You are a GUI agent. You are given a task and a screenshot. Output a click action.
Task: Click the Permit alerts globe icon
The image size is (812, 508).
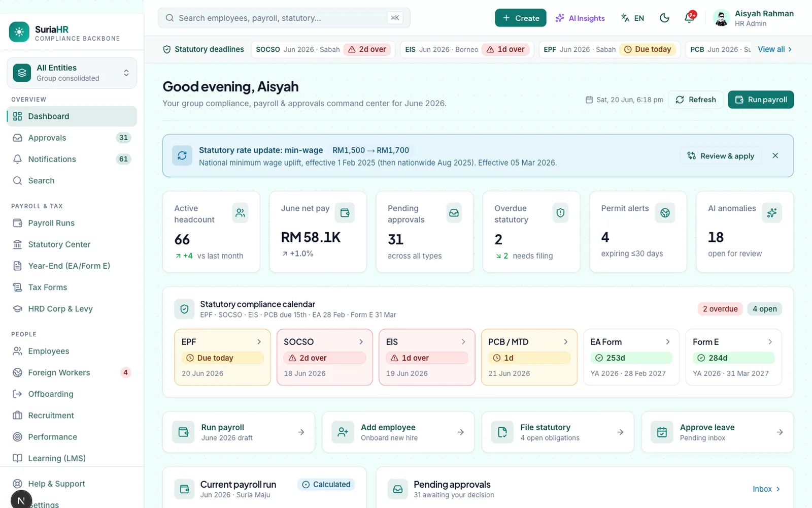coord(665,213)
